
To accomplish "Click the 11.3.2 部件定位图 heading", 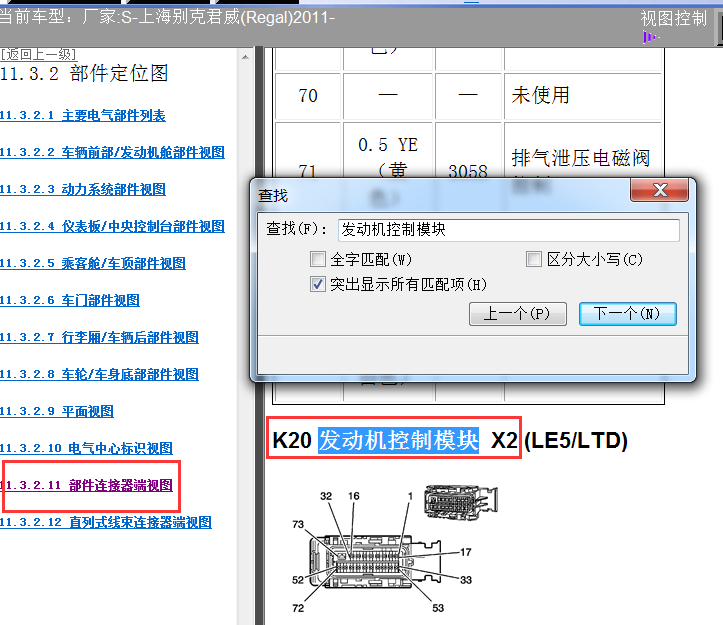I will pos(84,73).
